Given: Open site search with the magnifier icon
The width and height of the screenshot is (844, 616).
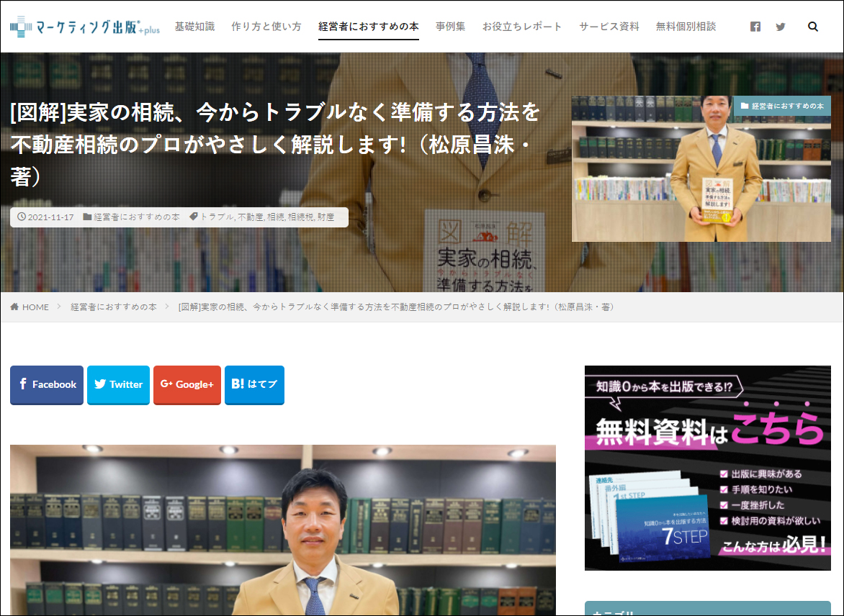Looking at the screenshot, I should tap(813, 27).
